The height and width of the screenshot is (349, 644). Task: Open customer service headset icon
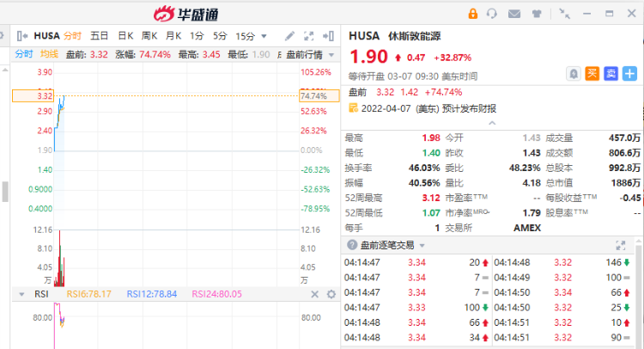[492, 14]
